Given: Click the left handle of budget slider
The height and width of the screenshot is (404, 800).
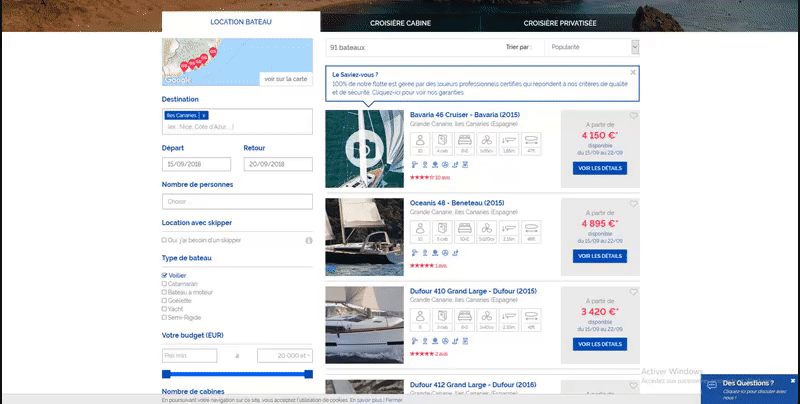Looking at the screenshot, I should tap(166, 374).
